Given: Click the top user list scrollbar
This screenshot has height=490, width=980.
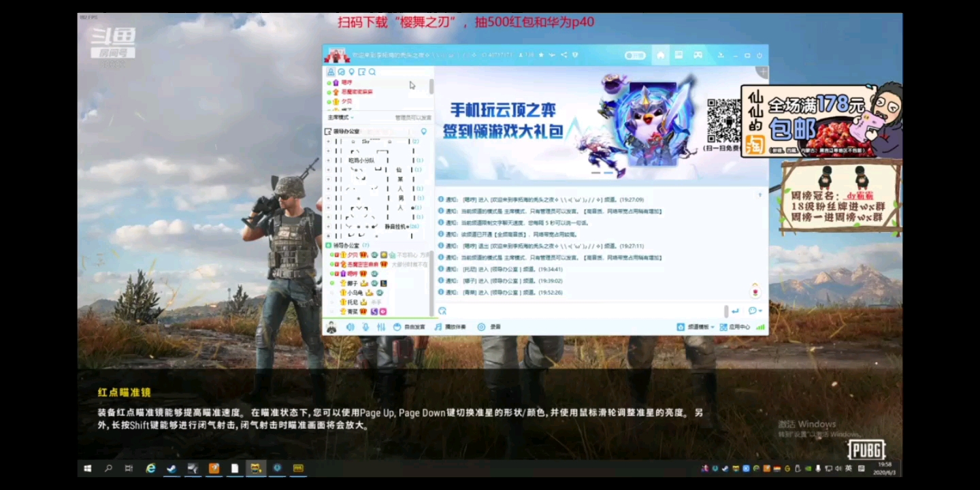Looking at the screenshot, I should click(431, 86).
